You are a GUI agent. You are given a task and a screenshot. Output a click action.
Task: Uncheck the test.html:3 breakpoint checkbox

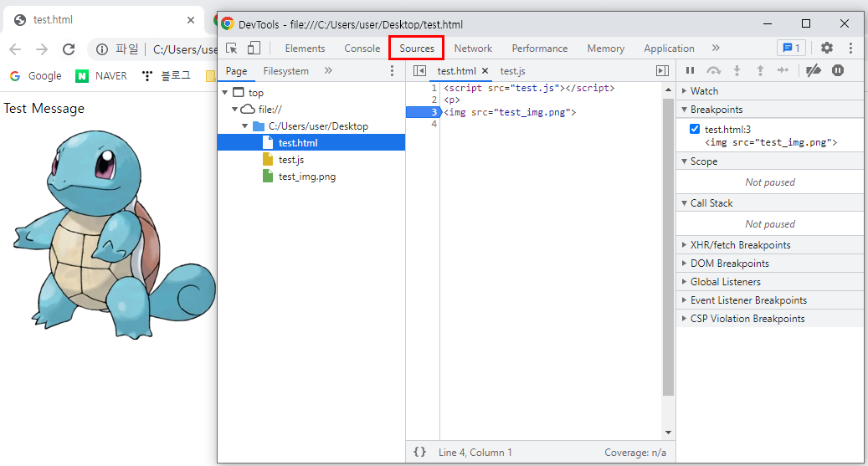(x=694, y=129)
